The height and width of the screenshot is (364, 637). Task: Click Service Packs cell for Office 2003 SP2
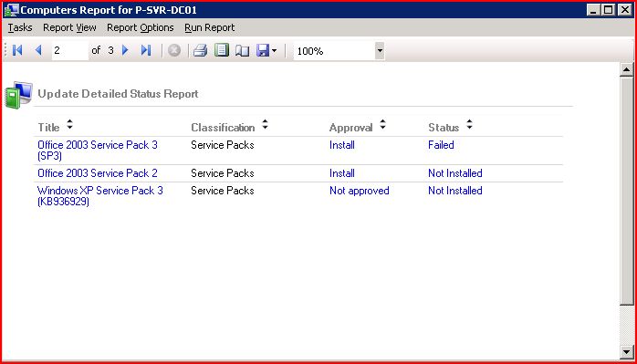pos(223,173)
